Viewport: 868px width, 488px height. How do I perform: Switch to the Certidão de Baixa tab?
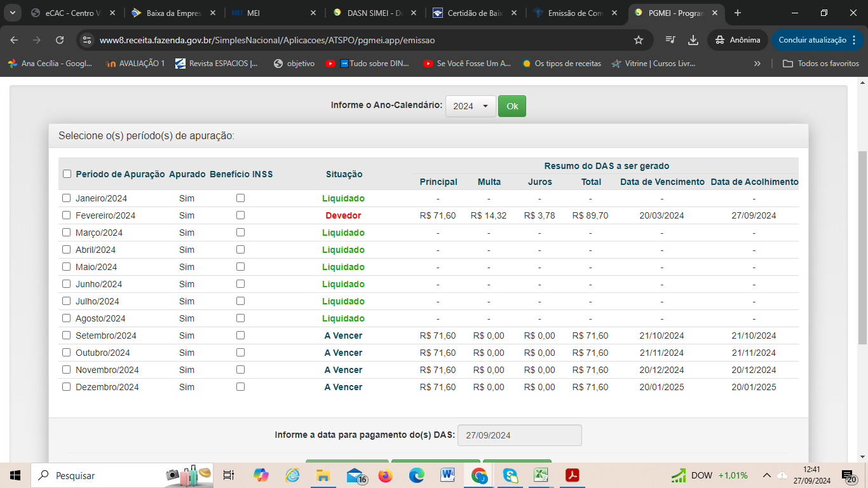473,13
